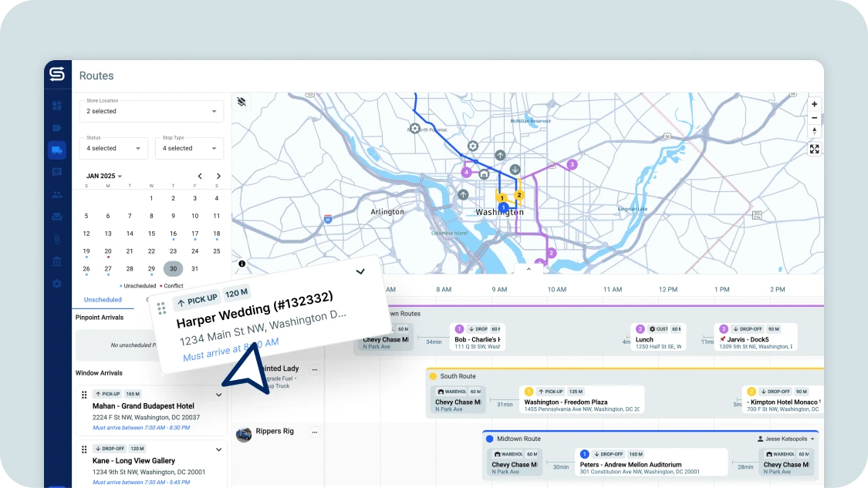Enter fullscreen map view
This screenshot has width=868, height=488.
[x=814, y=149]
